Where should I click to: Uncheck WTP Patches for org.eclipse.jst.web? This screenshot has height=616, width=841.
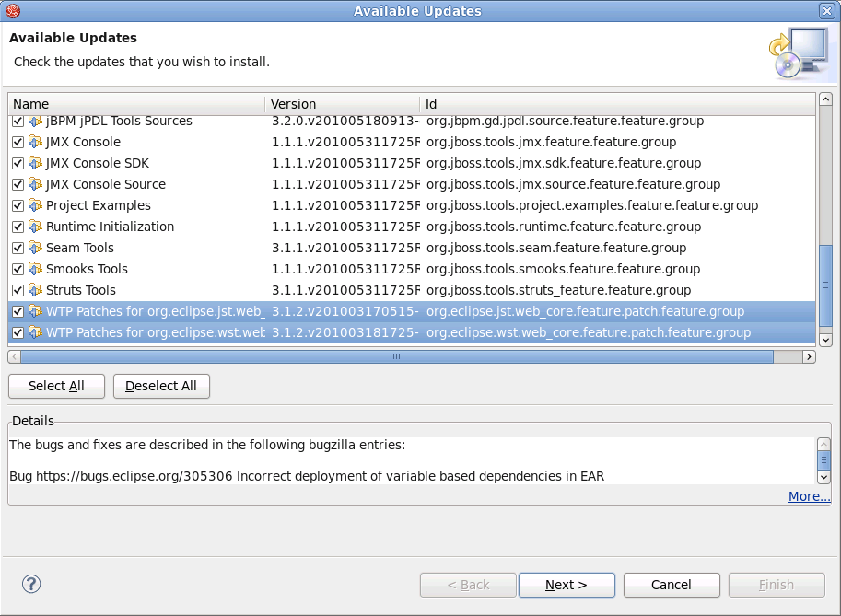18,311
